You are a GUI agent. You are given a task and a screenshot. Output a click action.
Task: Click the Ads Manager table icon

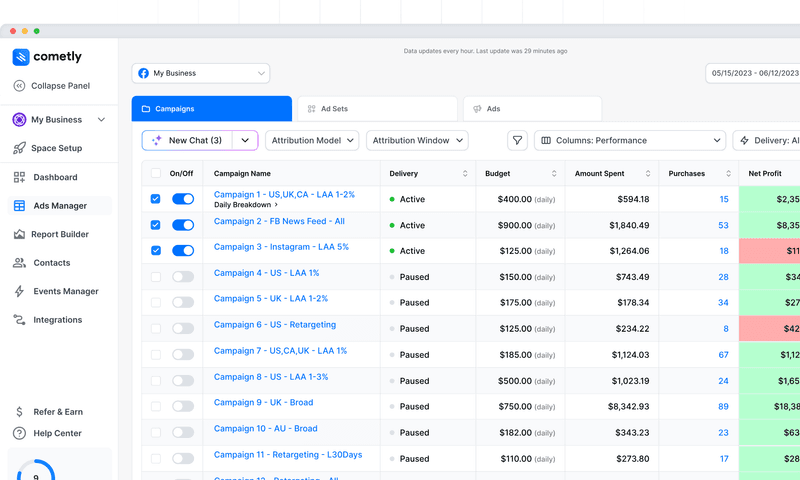19,206
